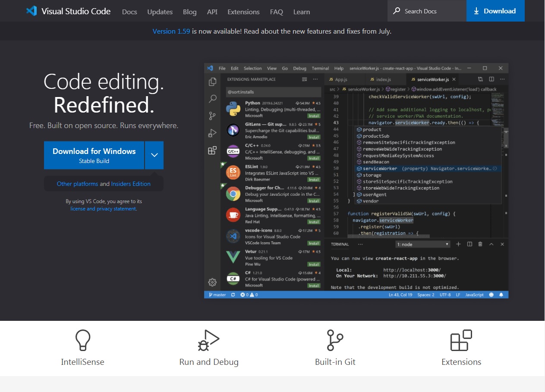
Task: Click the Built-in Git branch icon
Action: [335, 340]
